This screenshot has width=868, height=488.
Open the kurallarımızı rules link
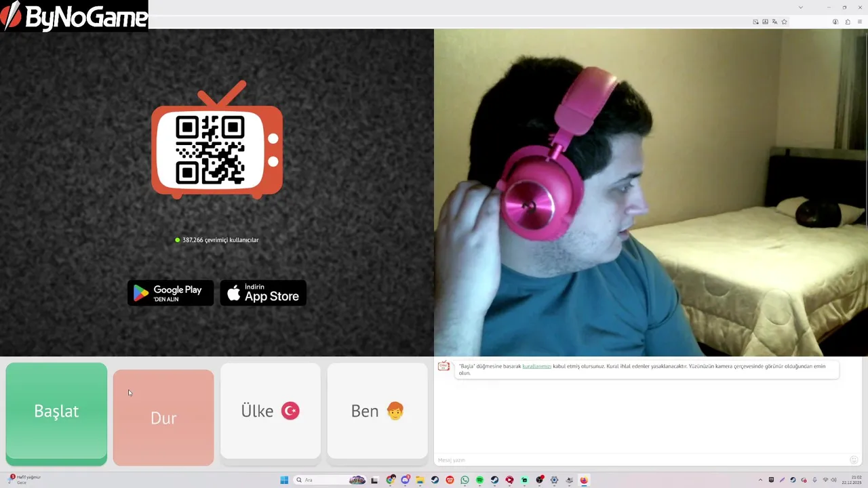(536, 366)
